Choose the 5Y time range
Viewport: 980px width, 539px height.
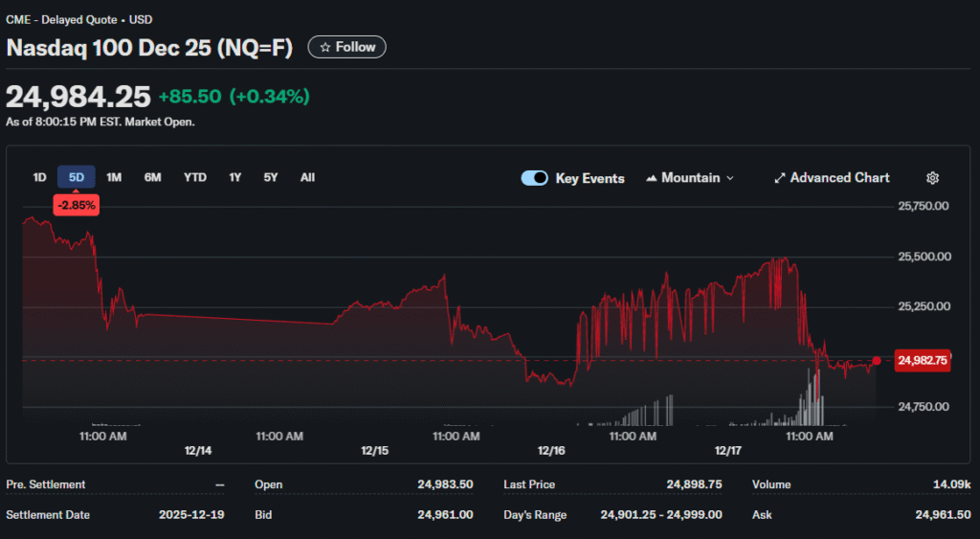pos(271,177)
